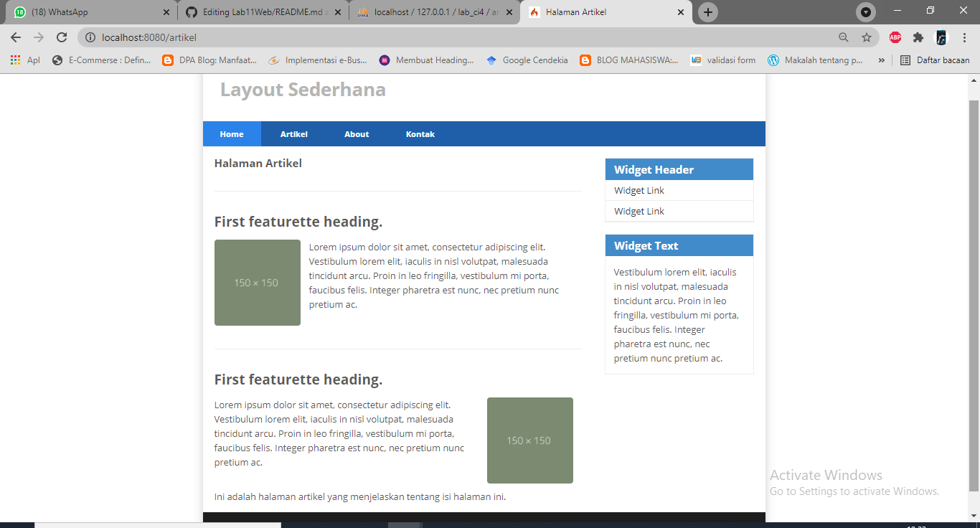Open the Google Cendekia bookmark
Image resolution: width=980 pixels, height=528 pixels.
coord(527,60)
